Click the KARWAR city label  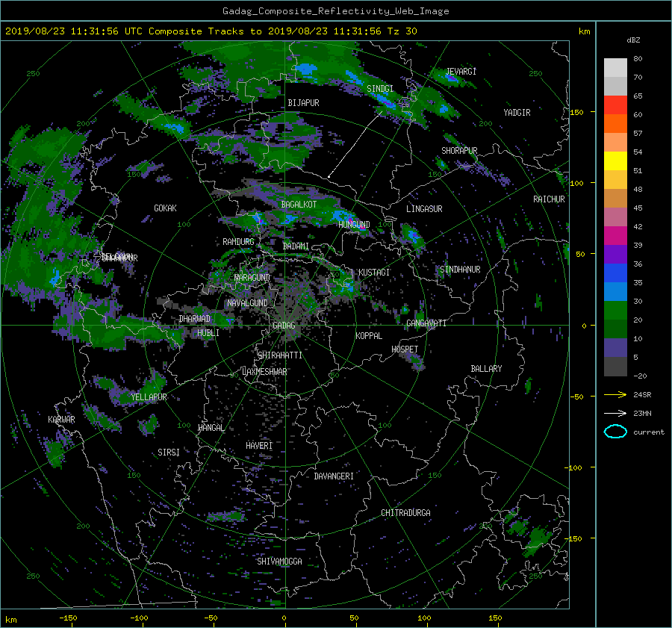tap(61, 419)
